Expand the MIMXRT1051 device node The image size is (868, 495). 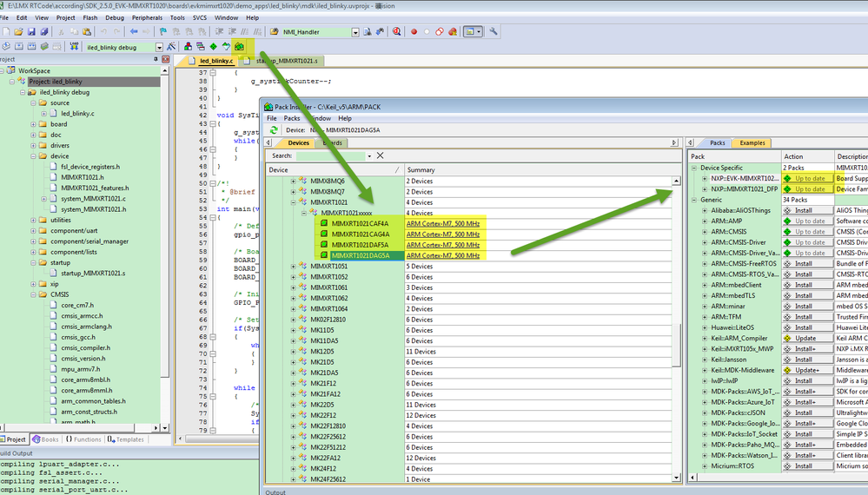tap(294, 266)
